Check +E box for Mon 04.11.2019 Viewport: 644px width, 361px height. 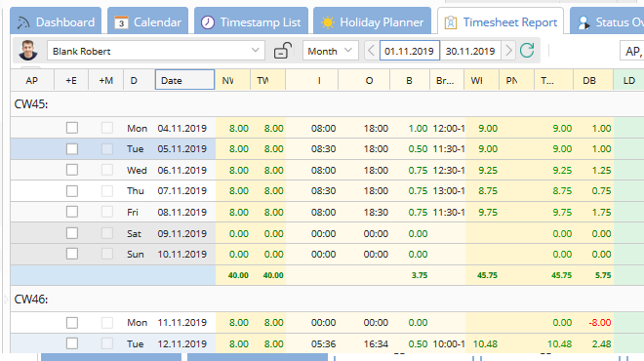72,128
